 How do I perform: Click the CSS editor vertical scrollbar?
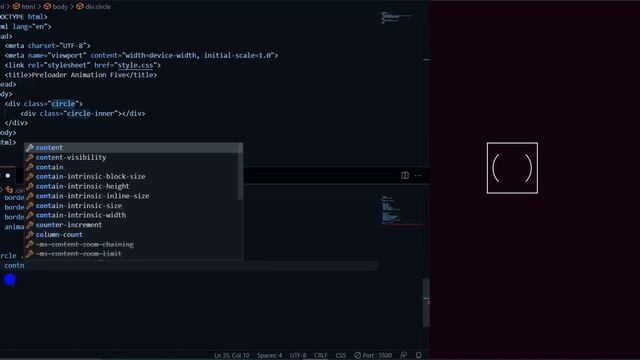click(427, 303)
